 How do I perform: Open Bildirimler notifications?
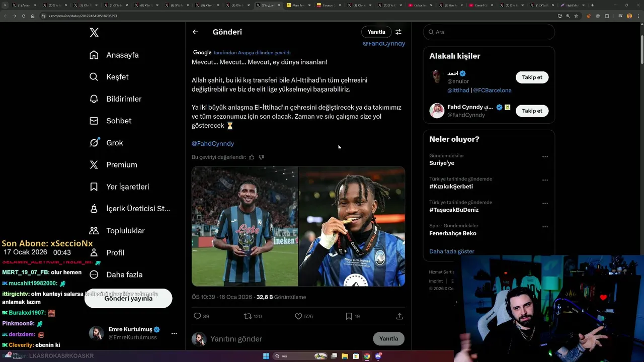115,99
